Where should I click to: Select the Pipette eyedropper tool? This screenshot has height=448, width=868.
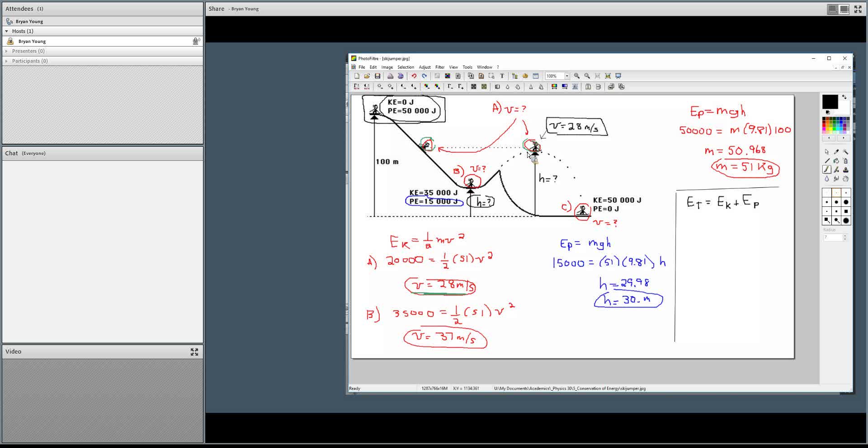pos(836,152)
